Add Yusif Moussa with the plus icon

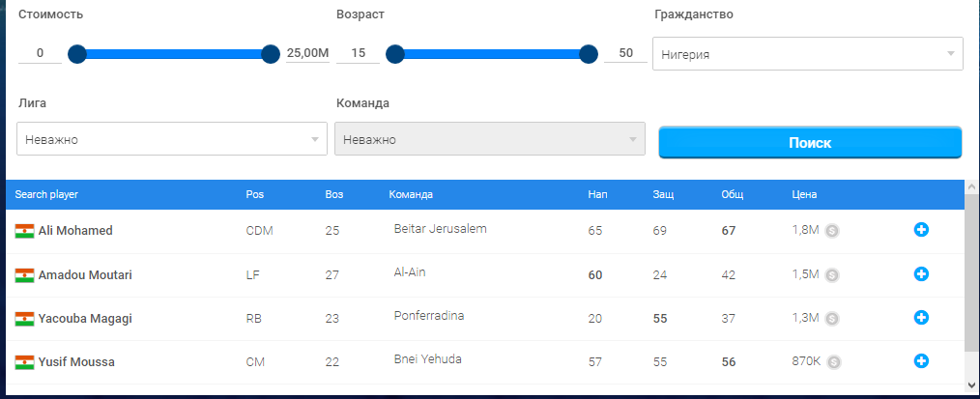tap(921, 361)
